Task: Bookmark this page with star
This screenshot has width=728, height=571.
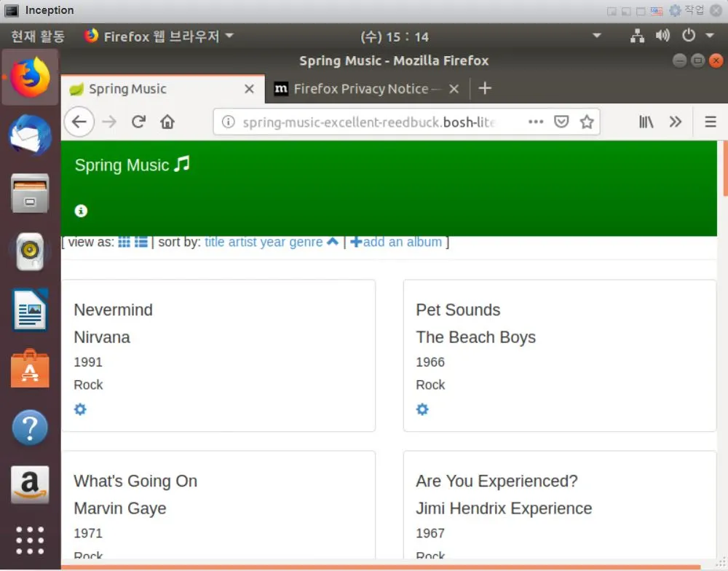Action: point(587,122)
